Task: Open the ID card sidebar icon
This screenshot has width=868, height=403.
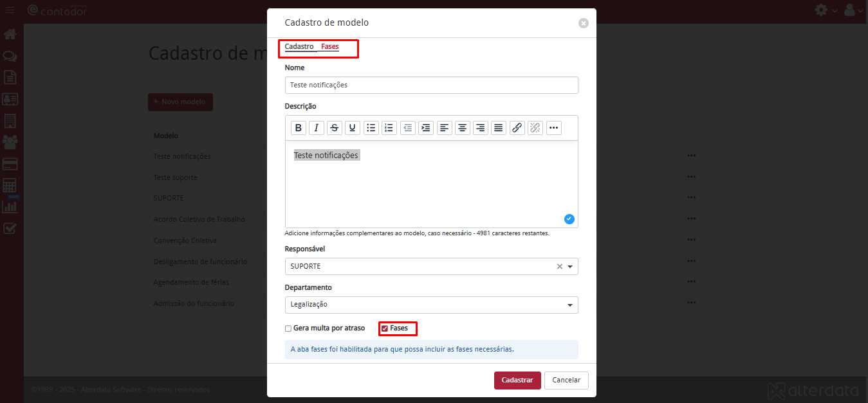Action: coord(10,99)
